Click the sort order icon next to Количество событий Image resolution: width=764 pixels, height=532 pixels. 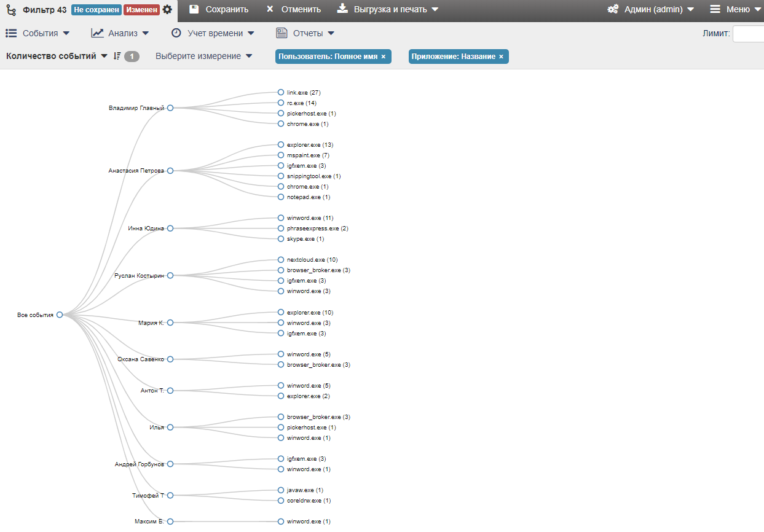pyautogui.click(x=117, y=57)
